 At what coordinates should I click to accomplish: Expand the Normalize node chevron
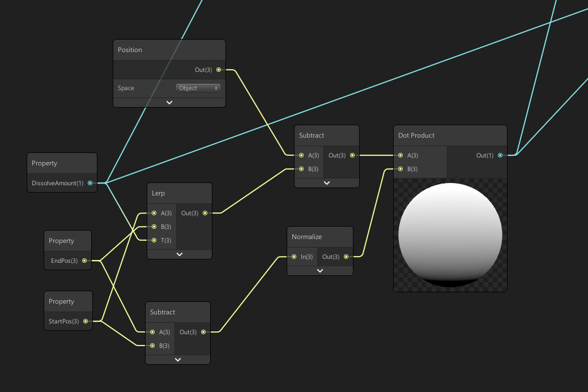coord(320,271)
